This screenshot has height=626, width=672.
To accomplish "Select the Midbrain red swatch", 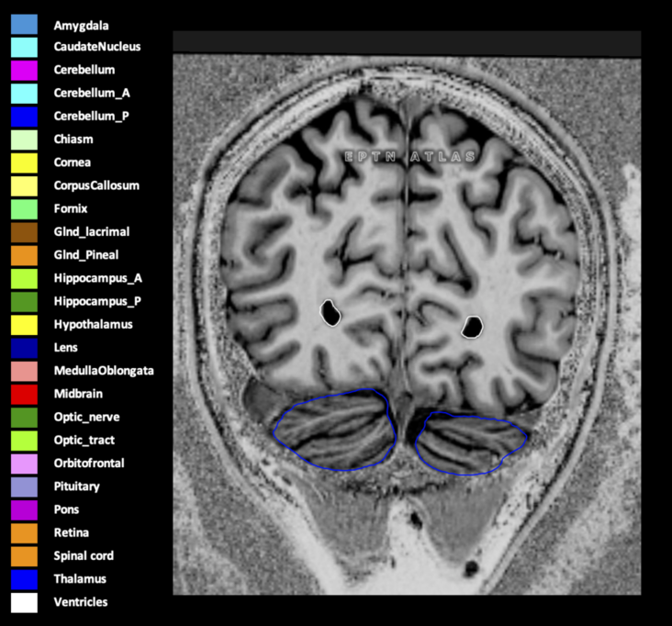I will [x=24, y=395].
